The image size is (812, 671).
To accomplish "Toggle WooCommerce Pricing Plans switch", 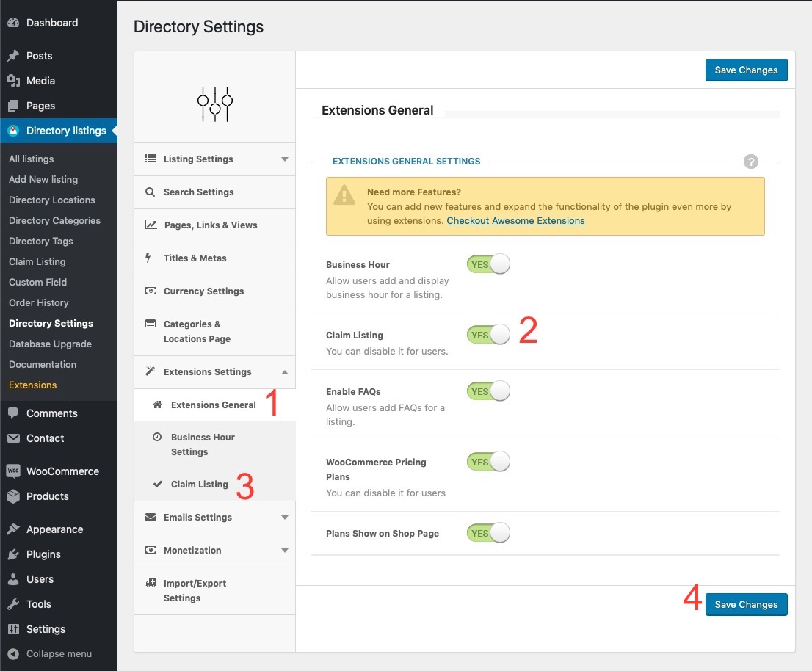I will coord(487,461).
